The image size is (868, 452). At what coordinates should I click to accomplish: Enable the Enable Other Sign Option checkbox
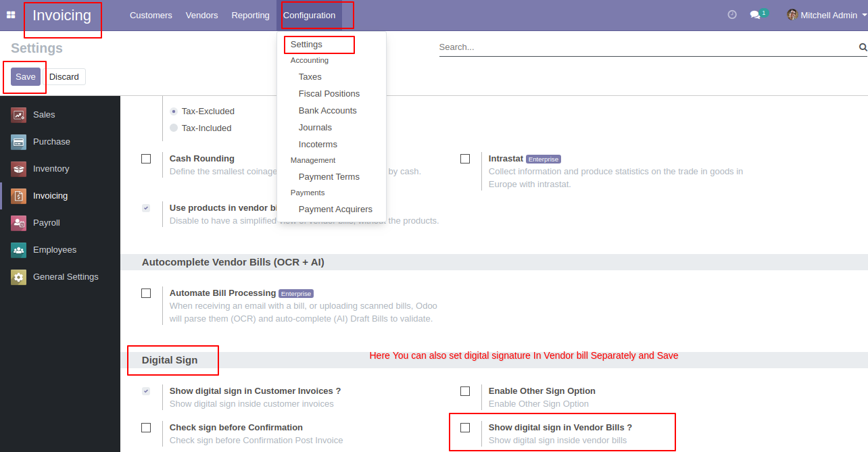(465, 391)
